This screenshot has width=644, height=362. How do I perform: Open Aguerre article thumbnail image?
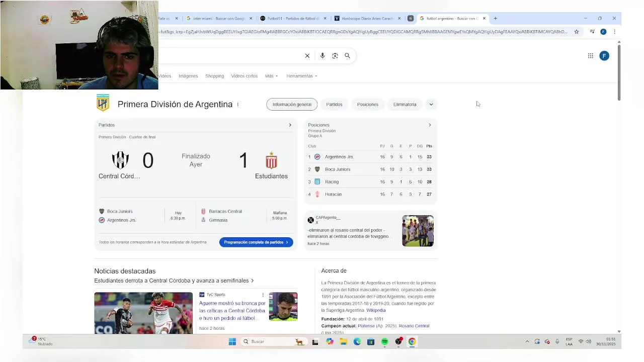point(283,306)
